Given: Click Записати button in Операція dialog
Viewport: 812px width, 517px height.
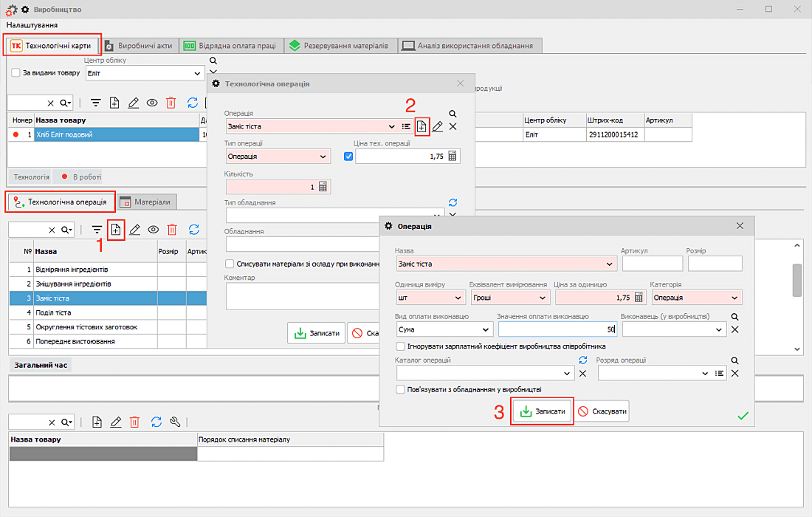Looking at the screenshot, I should [543, 411].
